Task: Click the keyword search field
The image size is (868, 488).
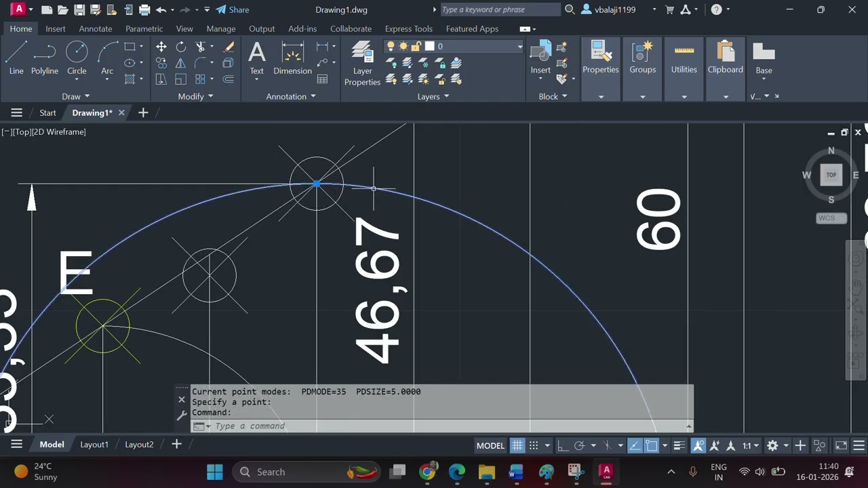Action: tap(500, 9)
